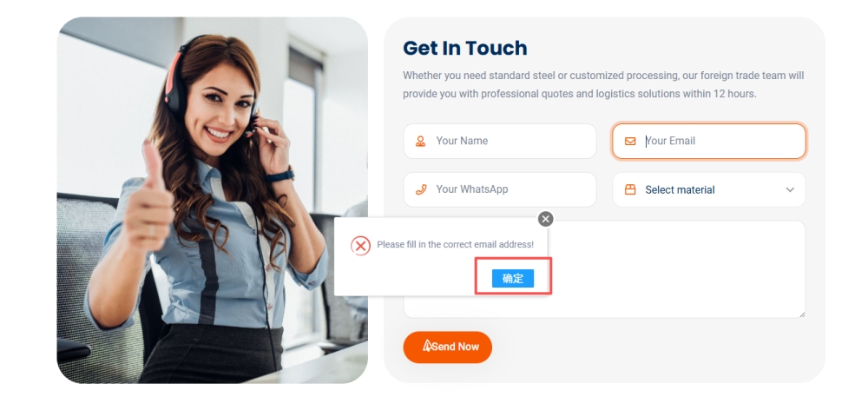Click the red error X icon in dialog

tap(360, 245)
